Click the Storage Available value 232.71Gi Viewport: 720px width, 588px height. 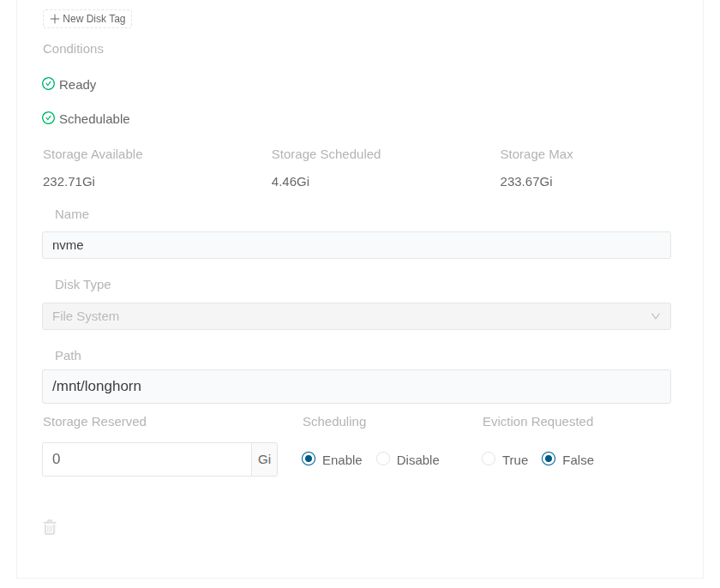pyautogui.click(x=69, y=182)
